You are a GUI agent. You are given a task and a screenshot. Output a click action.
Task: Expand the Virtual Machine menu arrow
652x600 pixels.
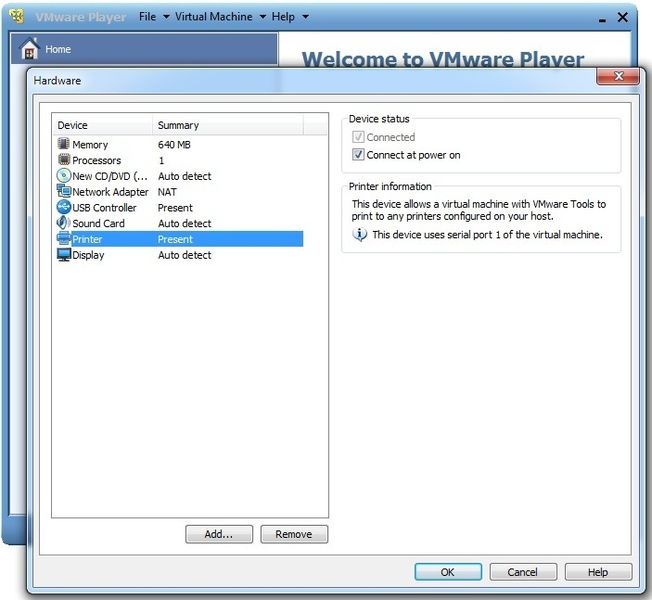(263, 17)
